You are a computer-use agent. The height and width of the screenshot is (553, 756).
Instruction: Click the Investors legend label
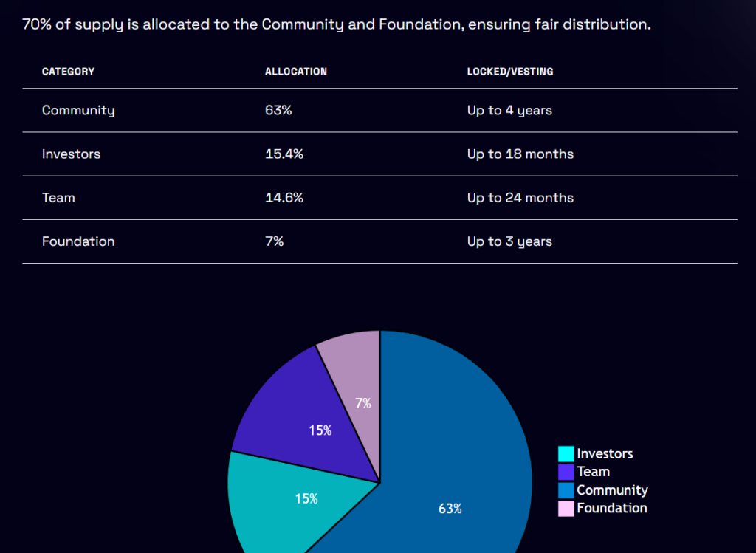pos(605,454)
